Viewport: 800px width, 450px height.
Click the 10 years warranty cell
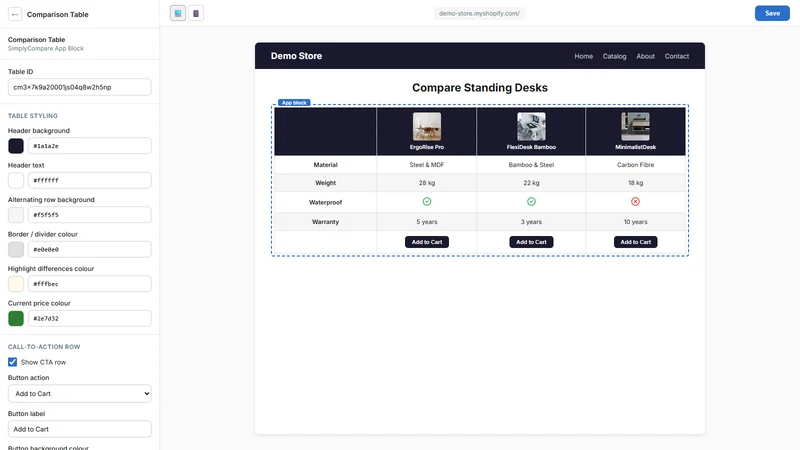coord(635,222)
